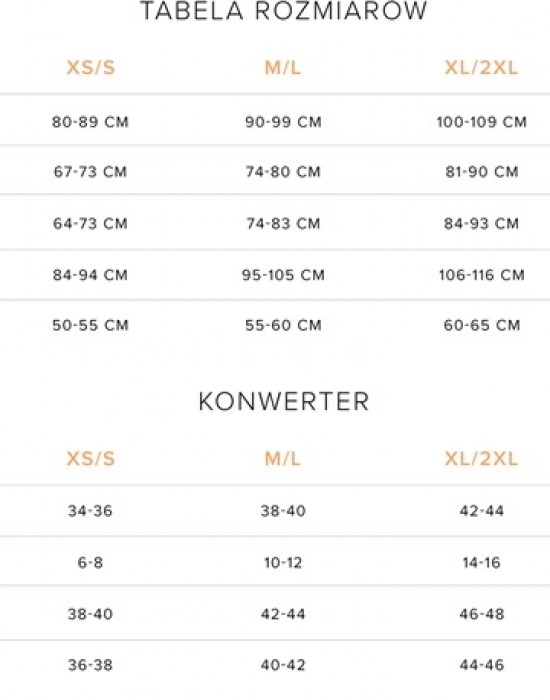Click the 46-48 converter cell
The image size is (550, 700).
(x=482, y=614)
